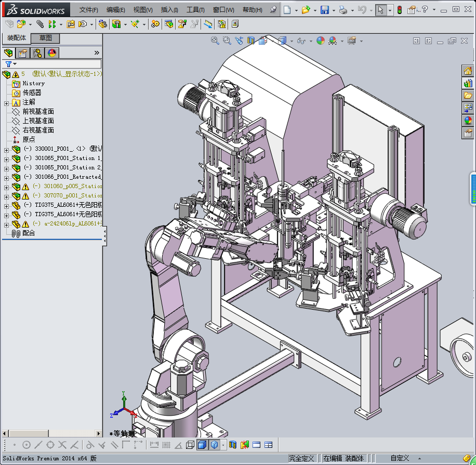Image resolution: width=476 pixels, height=465 pixels.
Task: Open the feature tree filter dropdown
Action: pos(11,64)
